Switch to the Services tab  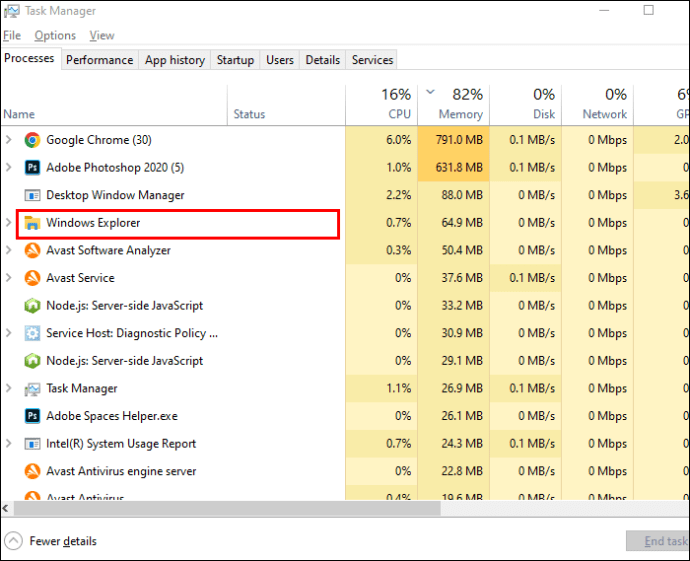click(372, 60)
